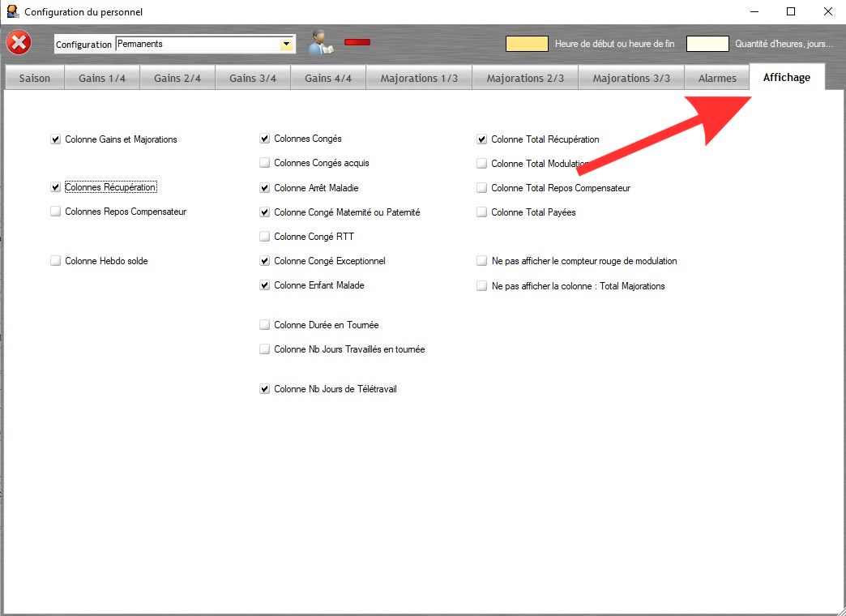This screenshot has width=846, height=616.
Task: Click the Permanents configuration text field
Action: point(197,44)
